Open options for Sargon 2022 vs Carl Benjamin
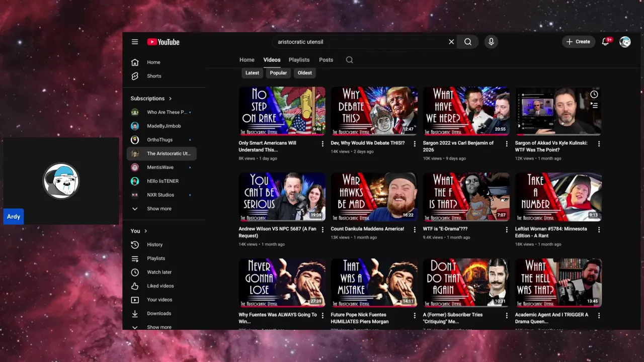 tap(507, 144)
